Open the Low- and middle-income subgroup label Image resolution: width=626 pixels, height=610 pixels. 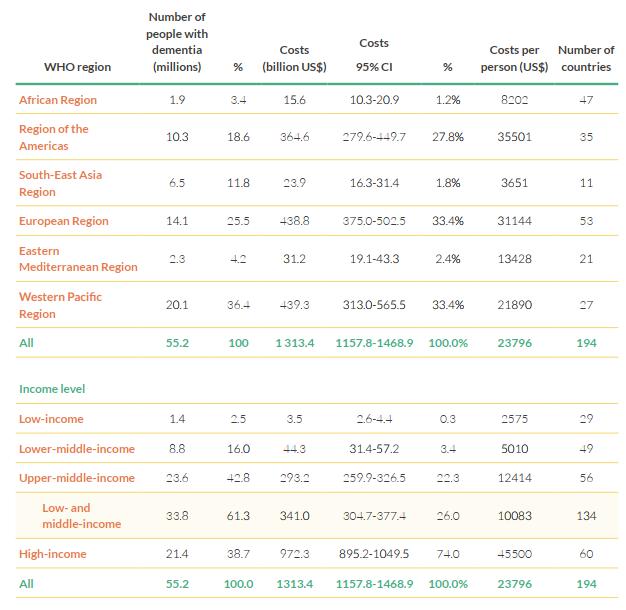[x=81, y=516]
